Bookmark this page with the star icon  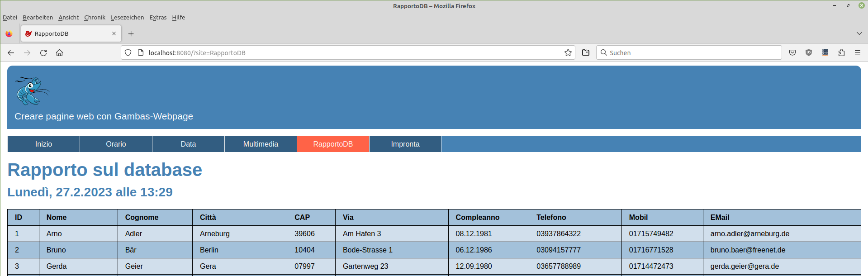point(568,53)
